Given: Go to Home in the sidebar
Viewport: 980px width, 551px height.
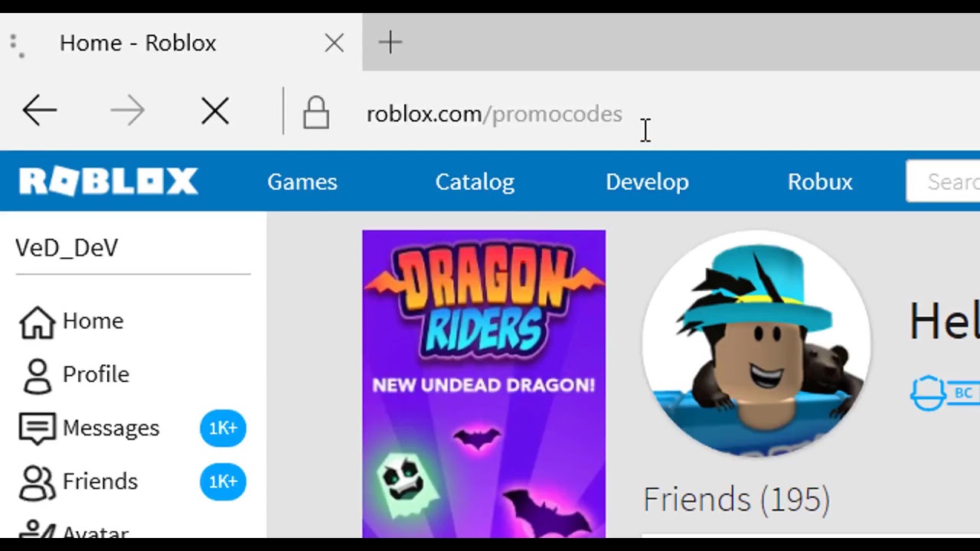Looking at the screenshot, I should [93, 321].
